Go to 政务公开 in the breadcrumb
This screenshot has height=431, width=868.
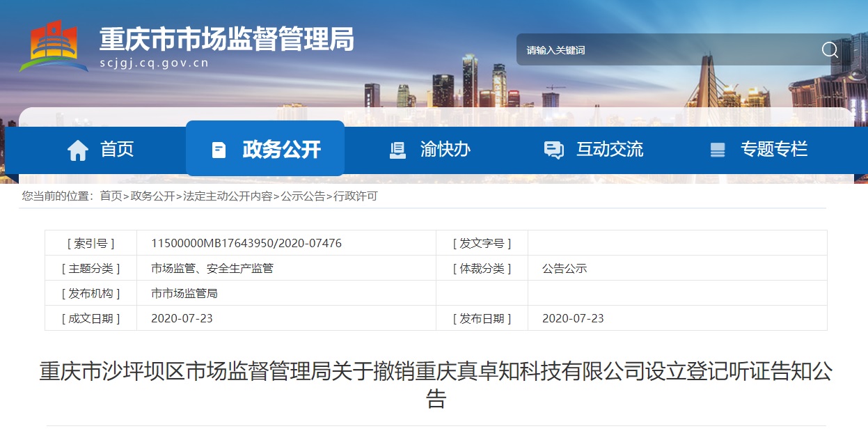(152, 196)
